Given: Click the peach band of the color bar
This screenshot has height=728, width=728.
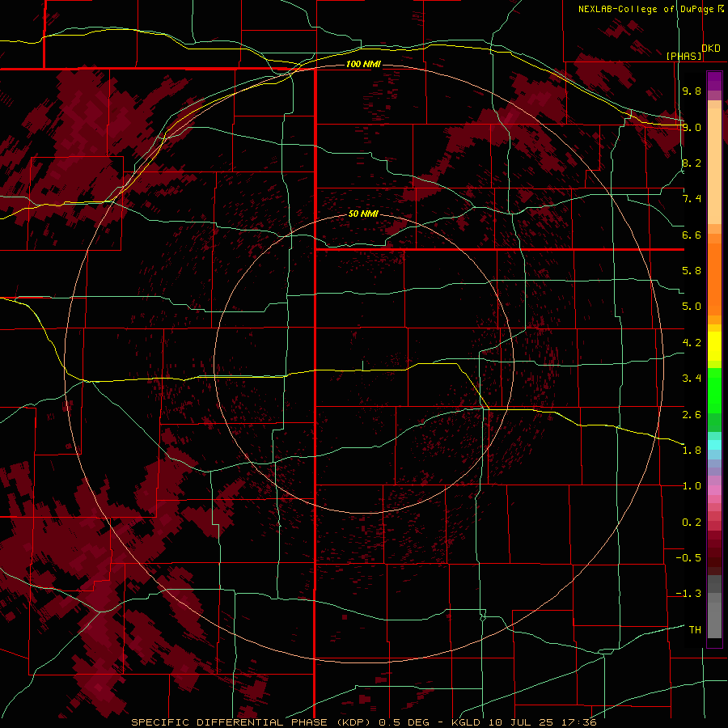Looking at the screenshot, I should (x=714, y=166).
